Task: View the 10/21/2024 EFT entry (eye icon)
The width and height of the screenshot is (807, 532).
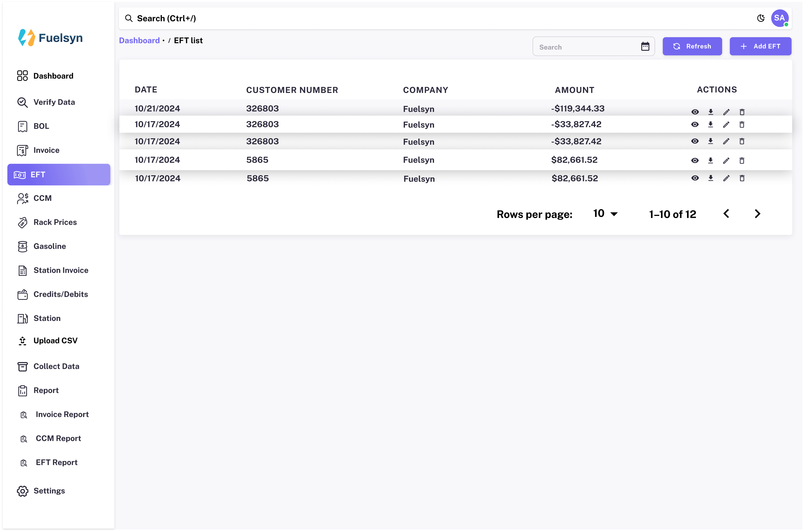Action: [x=695, y=112]
